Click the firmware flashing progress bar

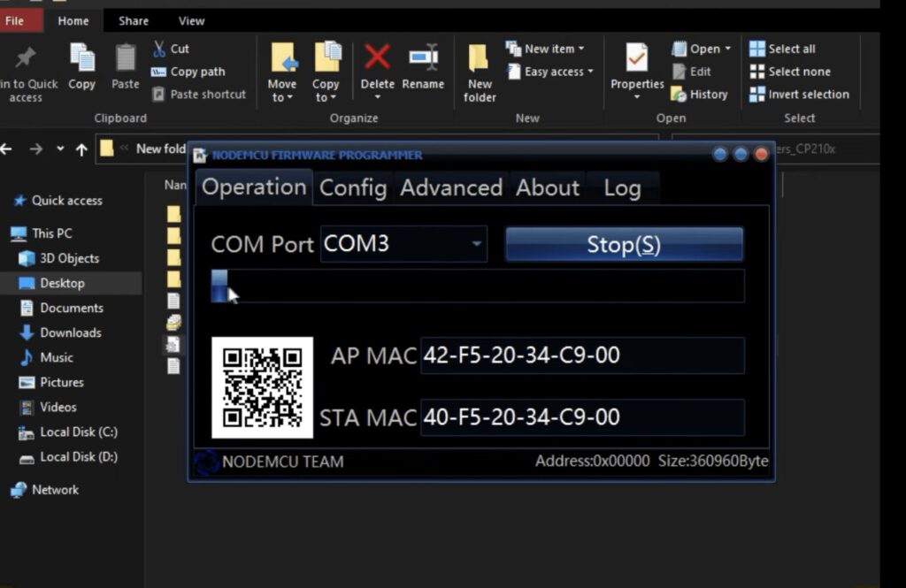[478, 286]
